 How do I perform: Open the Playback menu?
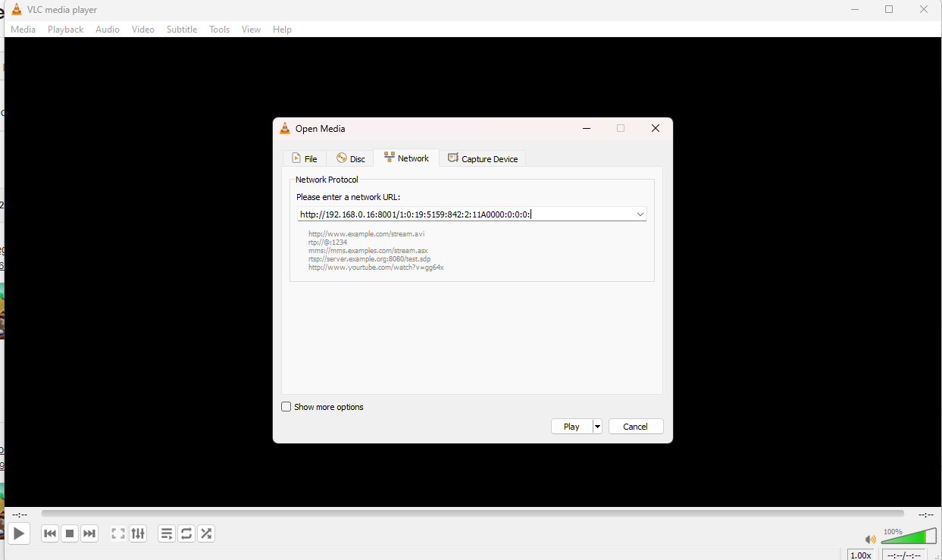pos(65,30)
